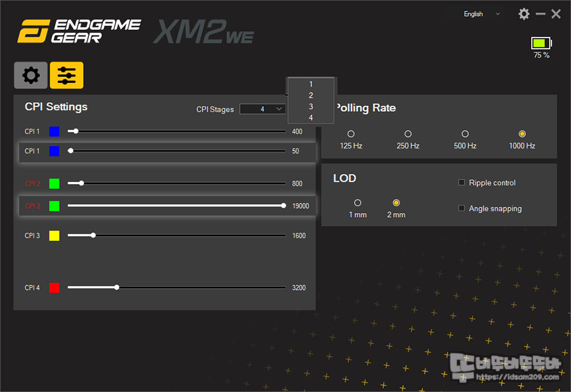Image resolution: width=571 pixels, height=392 pixels.
Task: Select 125 Hz polling rate
Action: tap(351, 134)
